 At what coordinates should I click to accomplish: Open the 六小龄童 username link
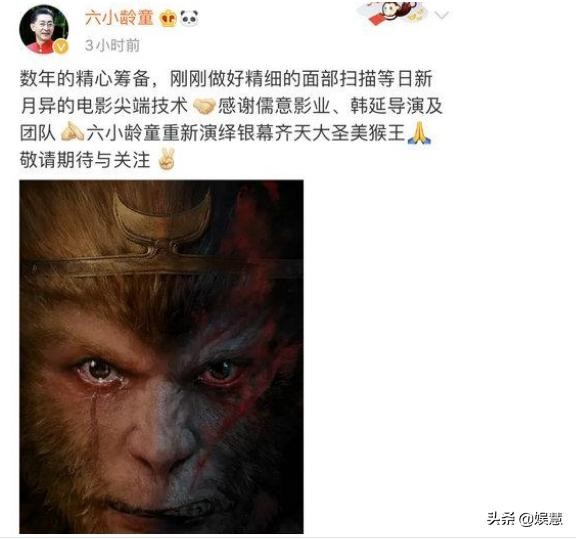pyautogui.click(x=119, y=17)
